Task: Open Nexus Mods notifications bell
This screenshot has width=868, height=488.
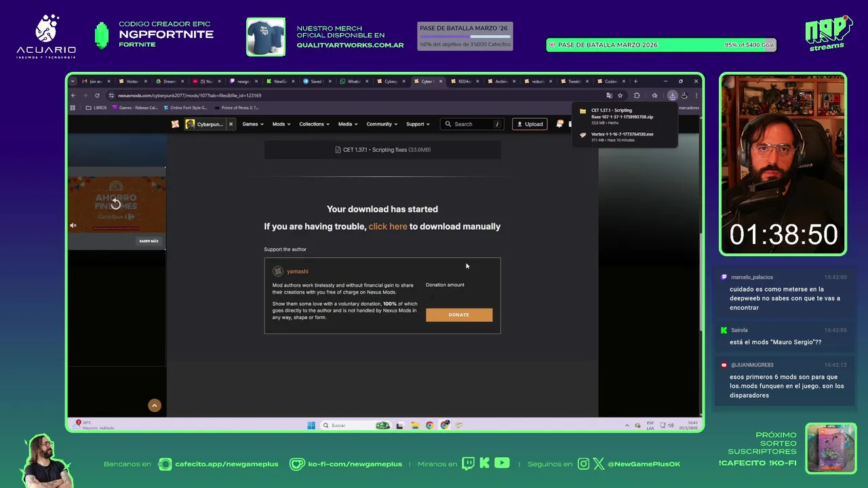Action: click(559, 124)
